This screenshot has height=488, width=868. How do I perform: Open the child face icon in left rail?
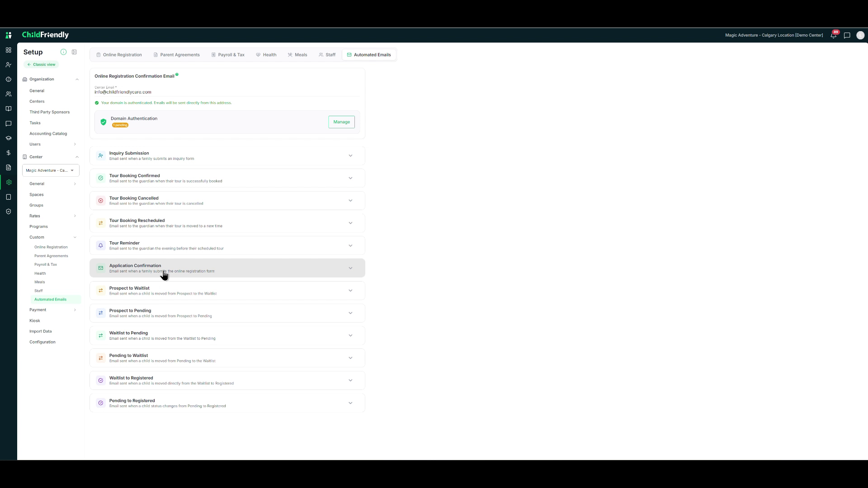pos(8,80)
